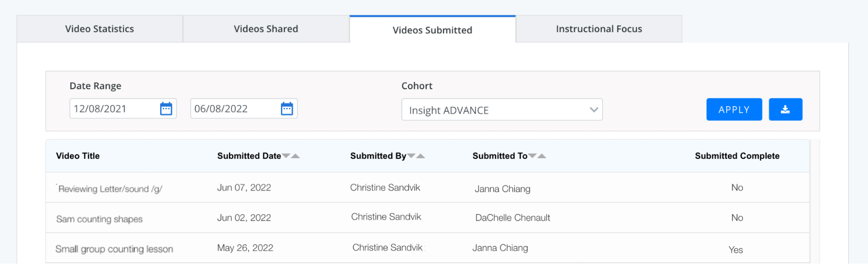Select the Videos Submitted tab

tap(432, 29)
